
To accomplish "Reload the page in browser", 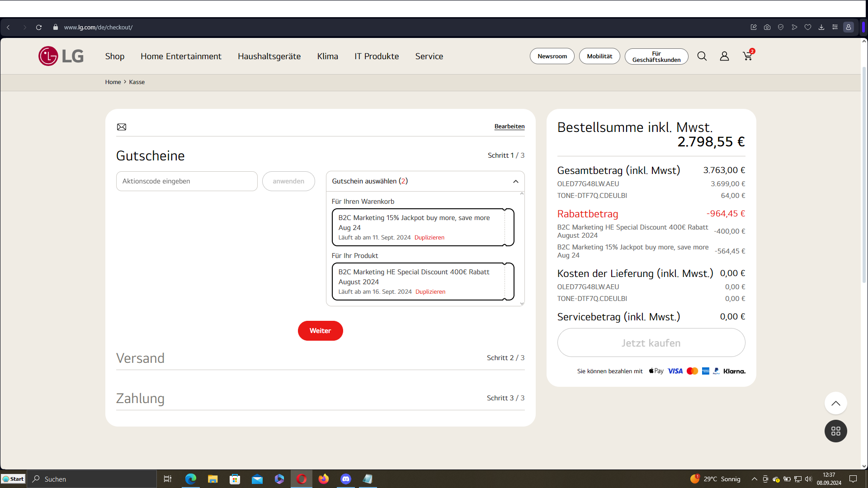I will 39,27.
